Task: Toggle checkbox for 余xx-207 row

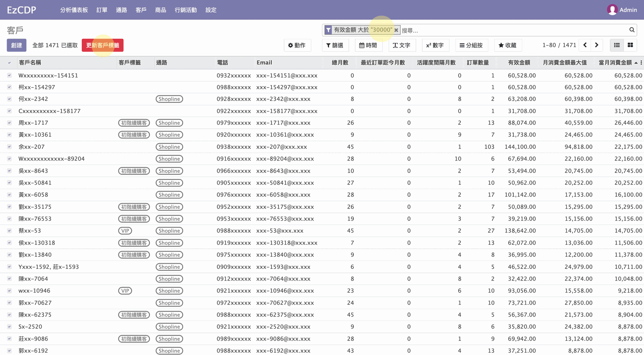Action: [9, 147]
